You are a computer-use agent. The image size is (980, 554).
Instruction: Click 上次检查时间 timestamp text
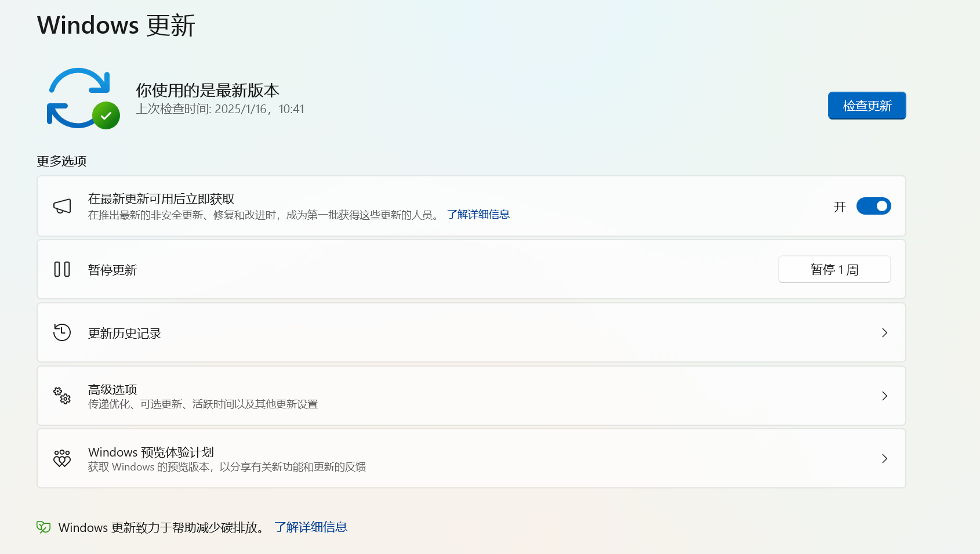220,109
